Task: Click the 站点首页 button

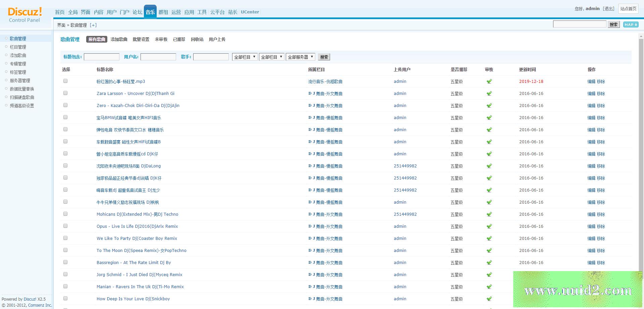Action: click(628, 9)
